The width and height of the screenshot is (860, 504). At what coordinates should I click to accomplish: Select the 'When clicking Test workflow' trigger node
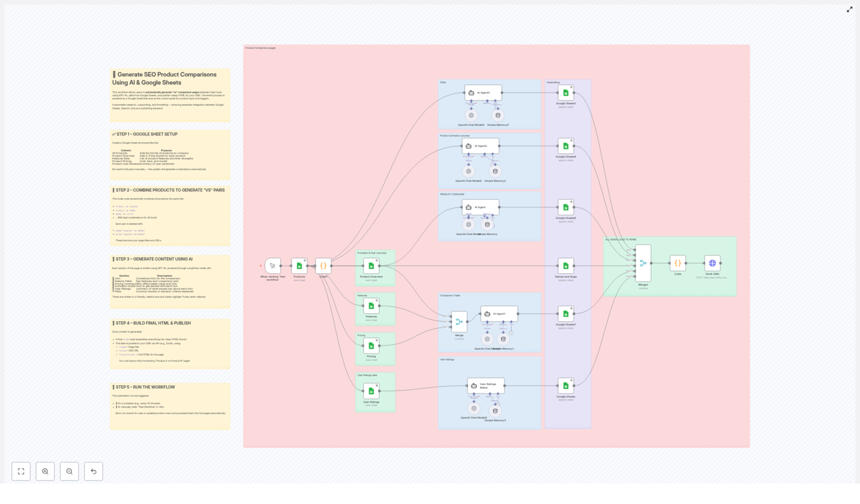coord(273,265)
